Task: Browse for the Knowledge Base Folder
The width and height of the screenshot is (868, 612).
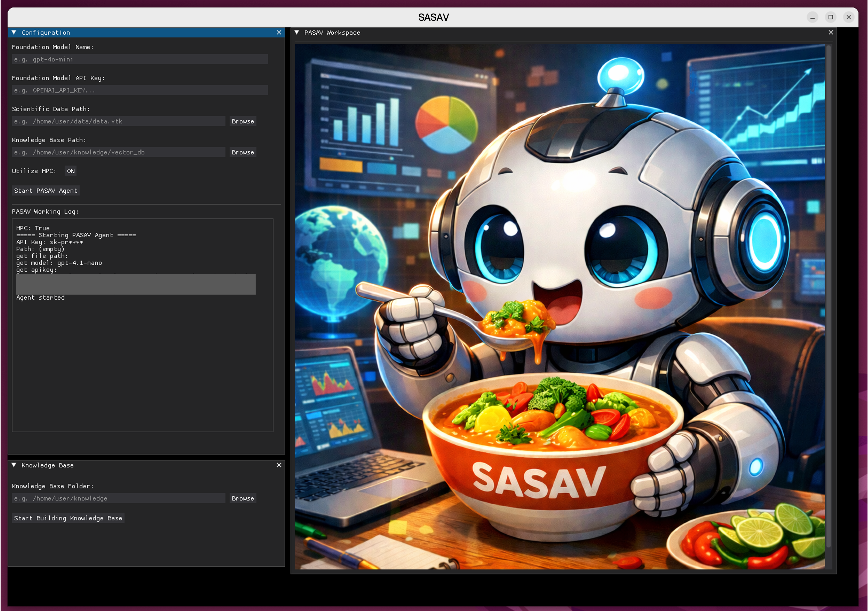Action: [242, 498]
